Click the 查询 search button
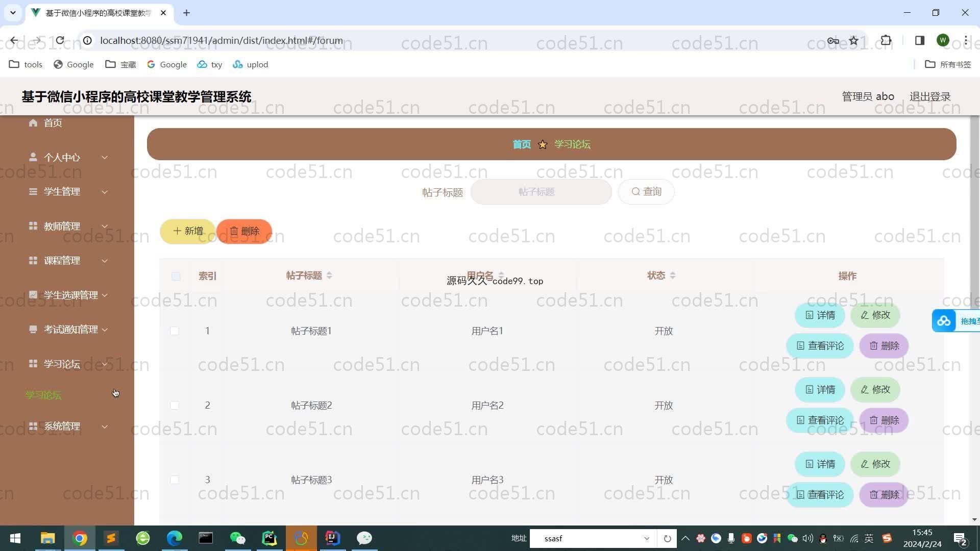This screenshot has width=980, height=551. tap(646, 192)
